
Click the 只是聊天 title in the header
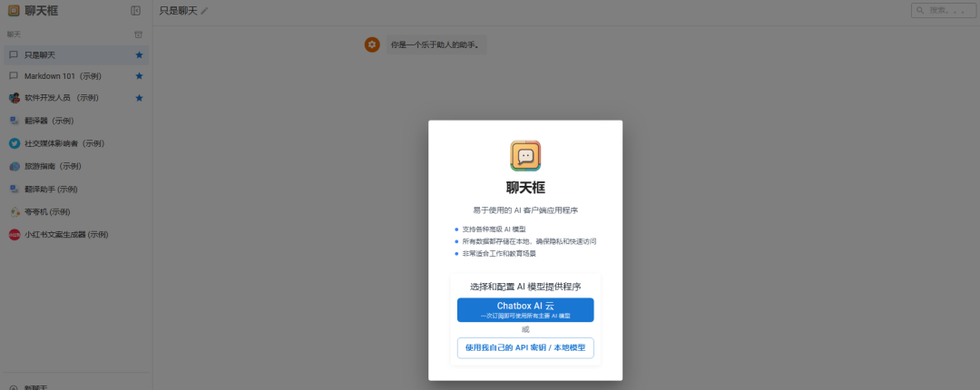(178, 11)
